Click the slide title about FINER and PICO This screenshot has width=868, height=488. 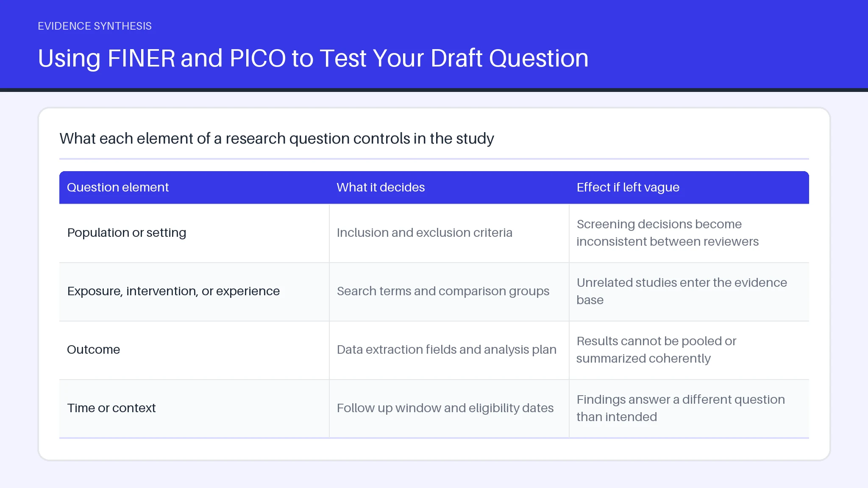point(313,58)
